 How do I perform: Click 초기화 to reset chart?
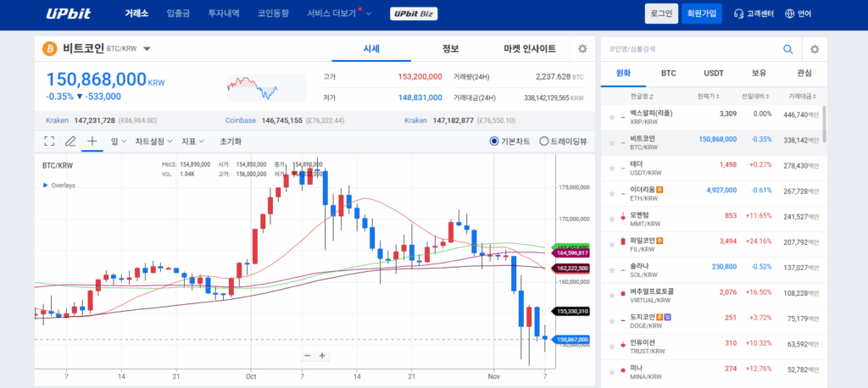231,141
